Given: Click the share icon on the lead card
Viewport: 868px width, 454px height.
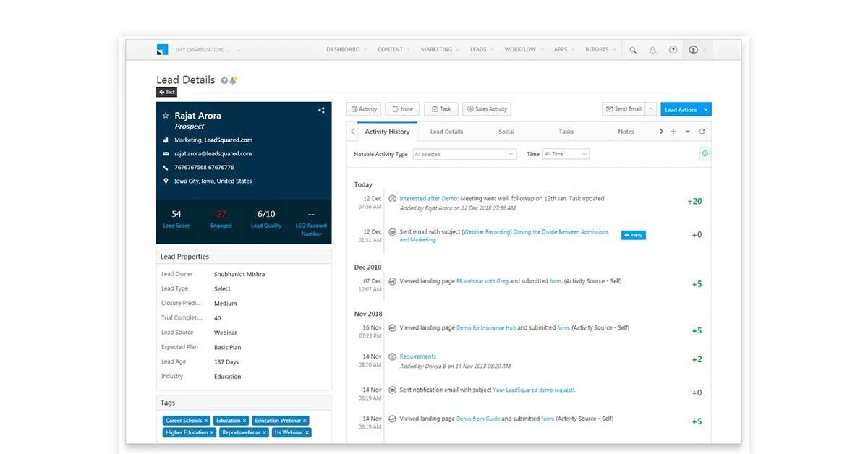Looking at the screenshot, I should click(321, 110).
